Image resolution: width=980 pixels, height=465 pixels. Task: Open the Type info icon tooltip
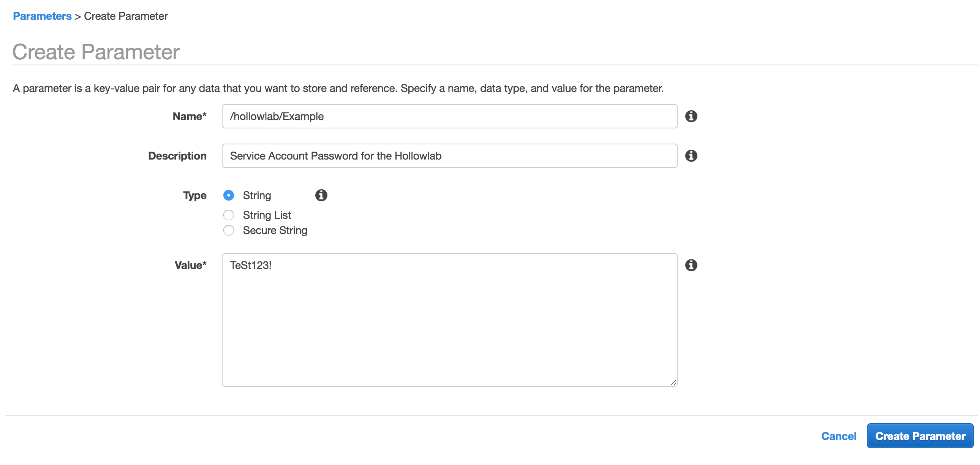point(321,195)
